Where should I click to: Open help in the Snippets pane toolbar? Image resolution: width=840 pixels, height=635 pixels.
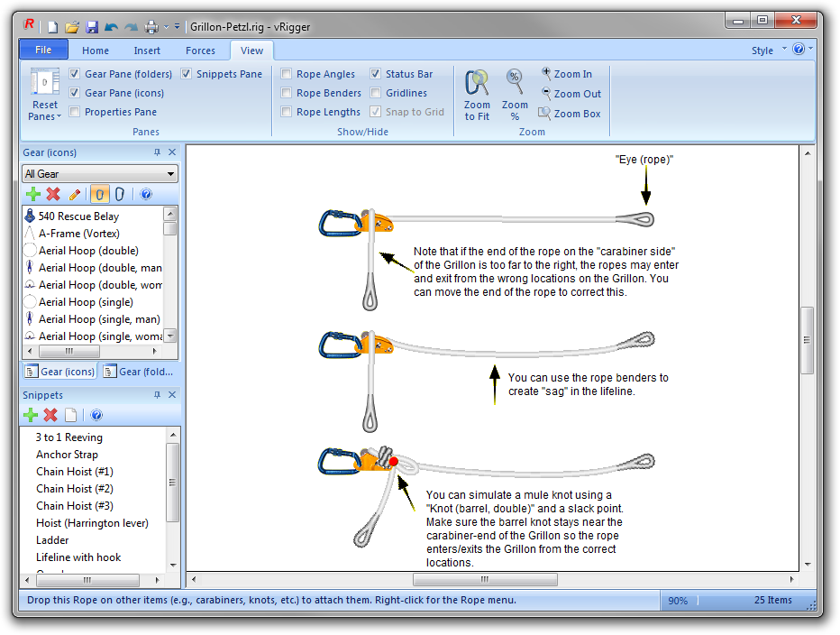click(x=96, y=415)
